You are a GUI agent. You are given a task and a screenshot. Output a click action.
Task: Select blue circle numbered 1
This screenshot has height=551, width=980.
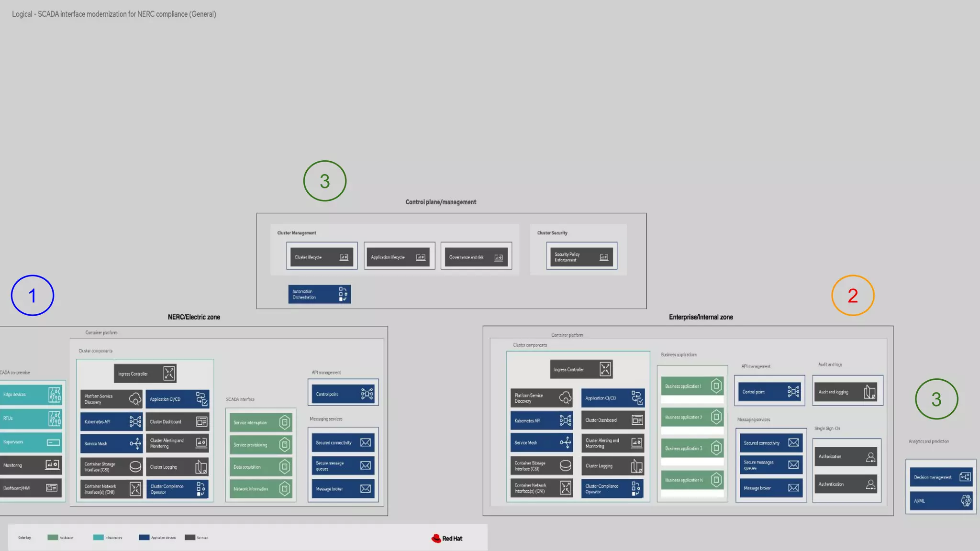(x=33, y=295)
